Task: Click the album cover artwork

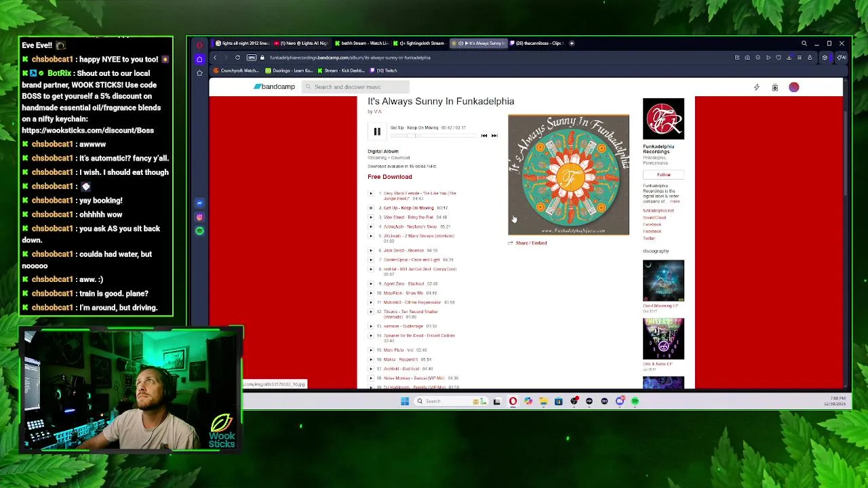Action: pyautogui.click(x=568, y=175)
